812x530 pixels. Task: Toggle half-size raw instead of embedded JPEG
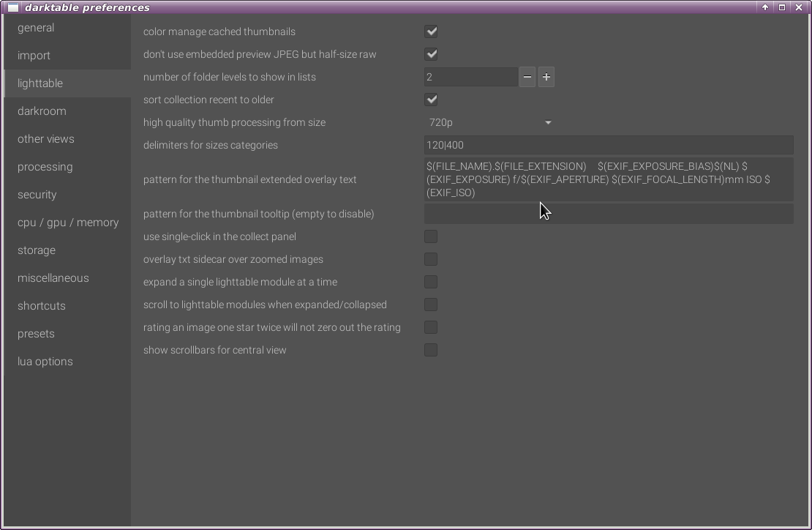tap(431, 54)
